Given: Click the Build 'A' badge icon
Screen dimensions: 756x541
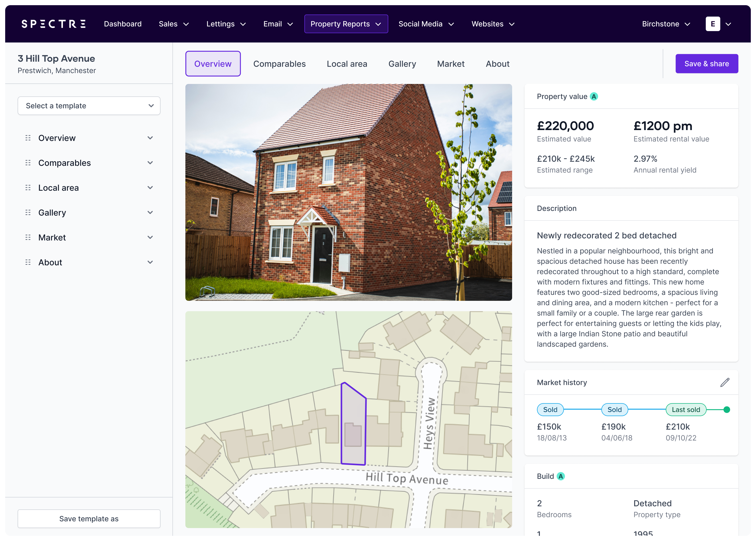Looking at the screenshot, I should [x=561, y=476].
